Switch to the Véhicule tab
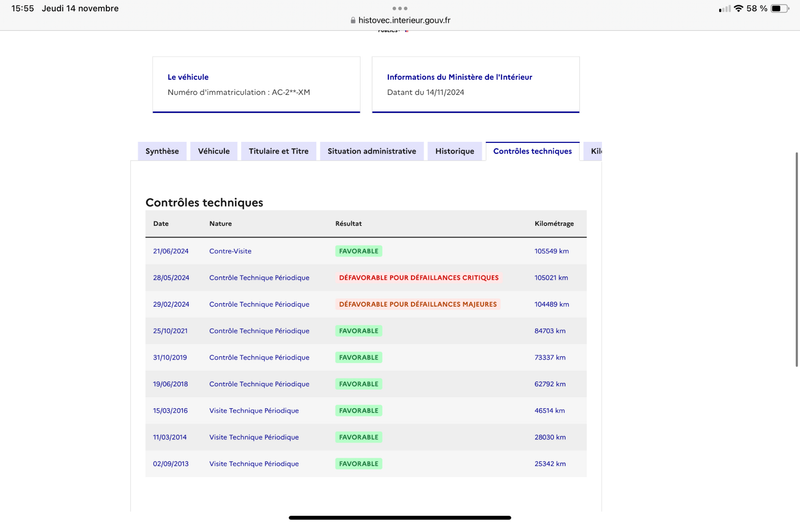Viewport: 800px width, 525px height. [214, 151]
